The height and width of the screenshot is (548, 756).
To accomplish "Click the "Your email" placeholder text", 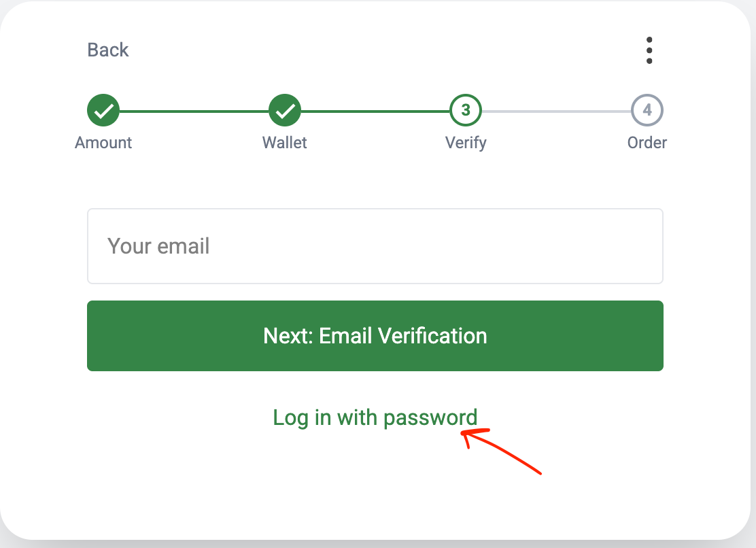I will point(158,246).
